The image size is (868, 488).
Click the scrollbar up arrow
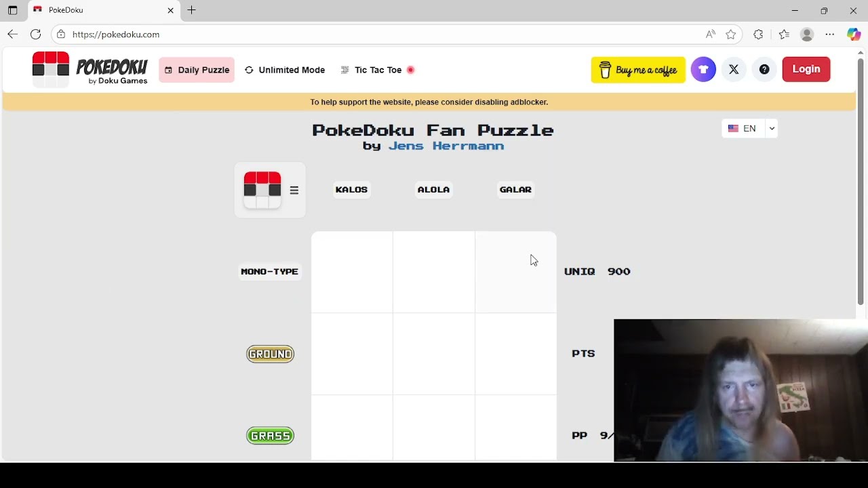coord(861,52)
